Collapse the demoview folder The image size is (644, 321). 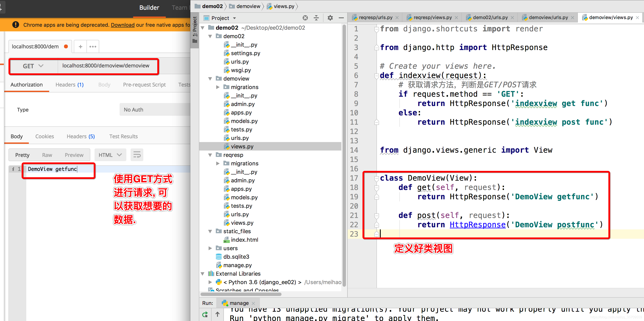210,79
